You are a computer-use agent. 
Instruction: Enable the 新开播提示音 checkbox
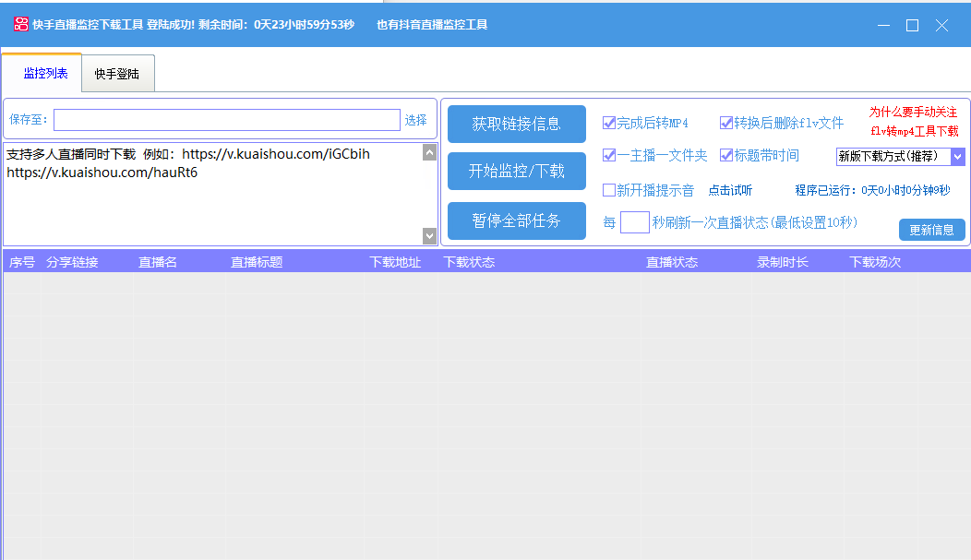point(609,190)
